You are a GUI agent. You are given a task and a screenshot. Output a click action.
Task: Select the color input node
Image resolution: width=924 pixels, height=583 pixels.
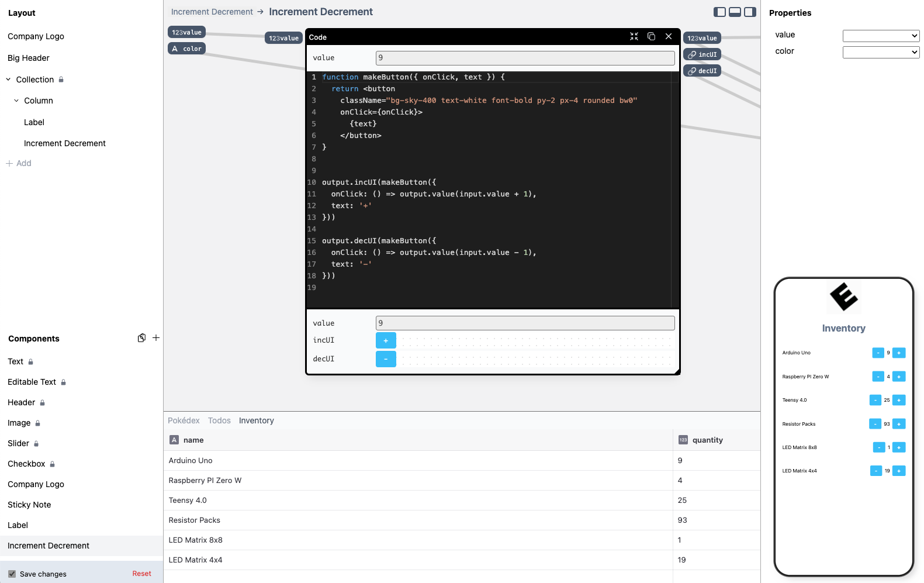(x=186, y=49)
